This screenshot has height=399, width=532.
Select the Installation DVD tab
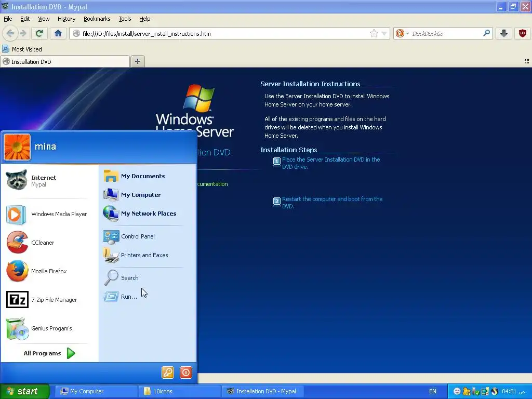click(64, 62)
